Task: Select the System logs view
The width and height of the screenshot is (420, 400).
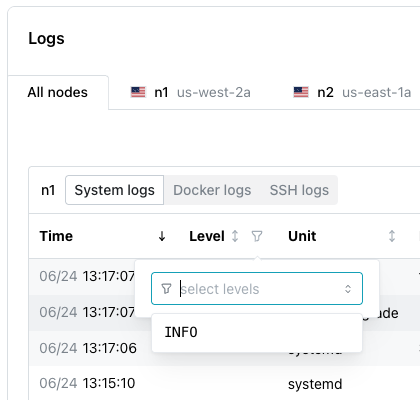Action: [115, 190]
